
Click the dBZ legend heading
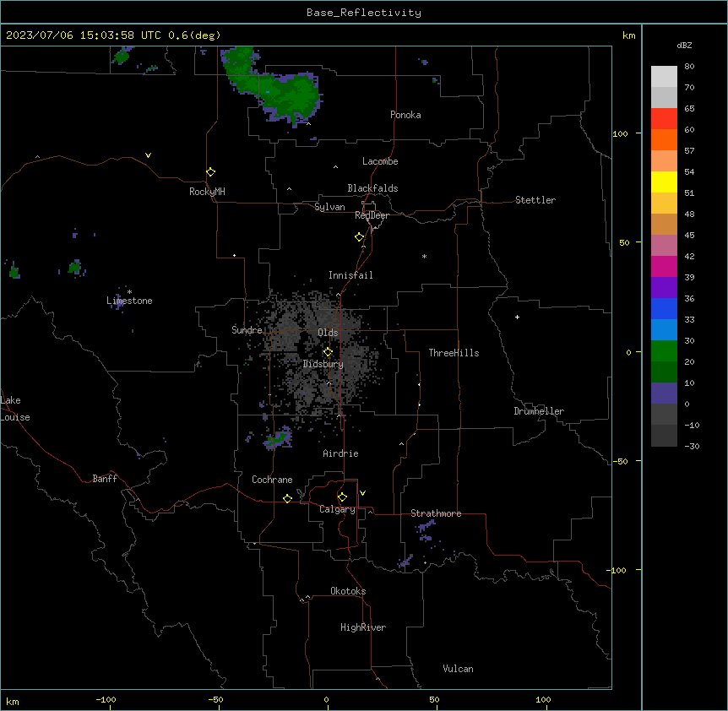[x=684, y=45]
